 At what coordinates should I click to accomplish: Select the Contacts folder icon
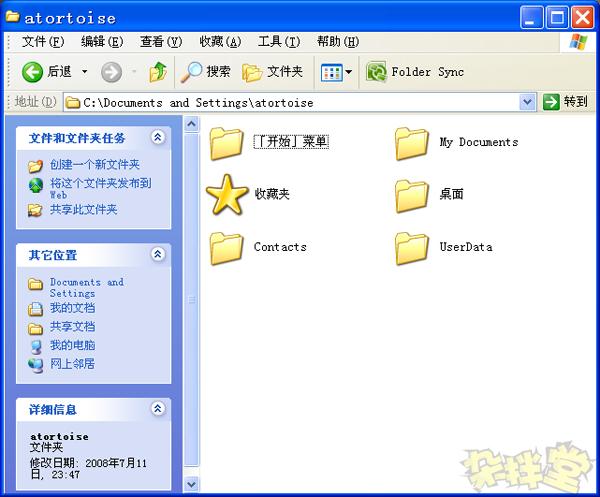coord(228,247)
